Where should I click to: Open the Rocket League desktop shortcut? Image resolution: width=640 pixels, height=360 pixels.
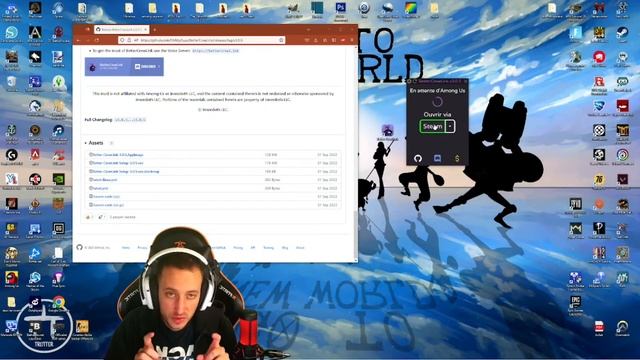(599, 109)
